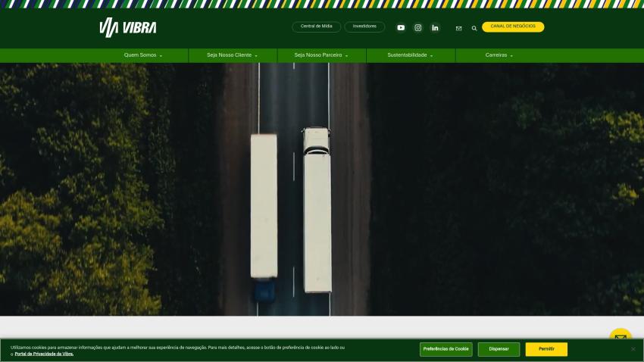This screenshot has height=362, width=644.
Task: Open the Carreiras menu
Action: (499, 55)
